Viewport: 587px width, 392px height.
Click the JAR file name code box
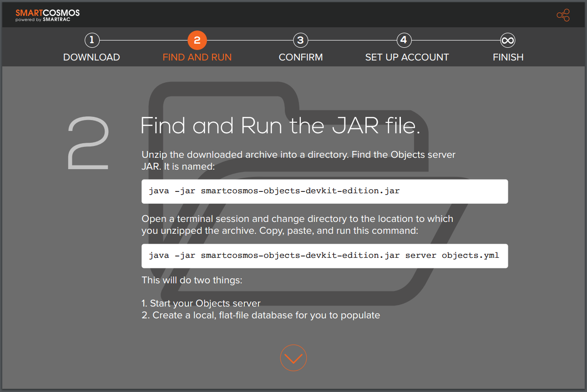[325, 191]
